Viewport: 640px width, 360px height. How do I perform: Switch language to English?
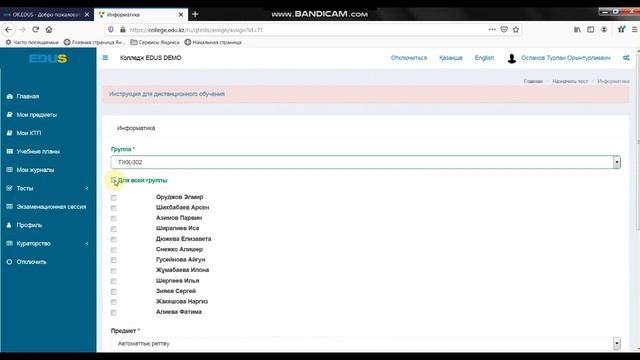(x=484, y=58)
